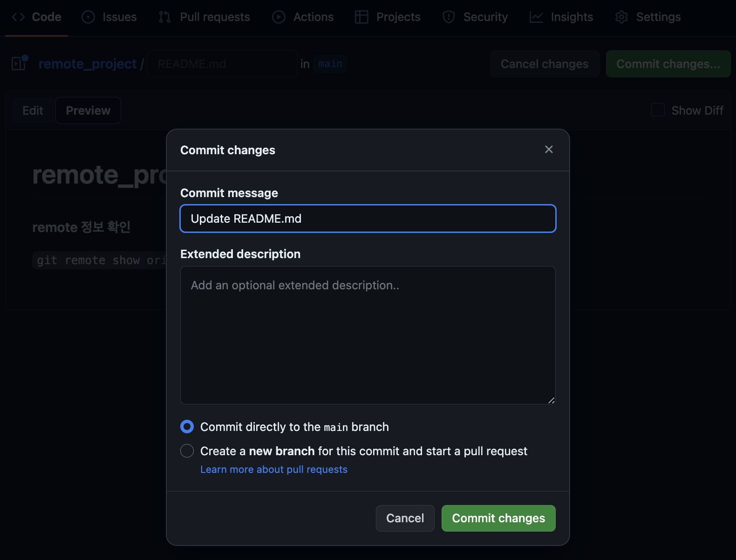Click the README.md filename field

(x=222, y=64)
